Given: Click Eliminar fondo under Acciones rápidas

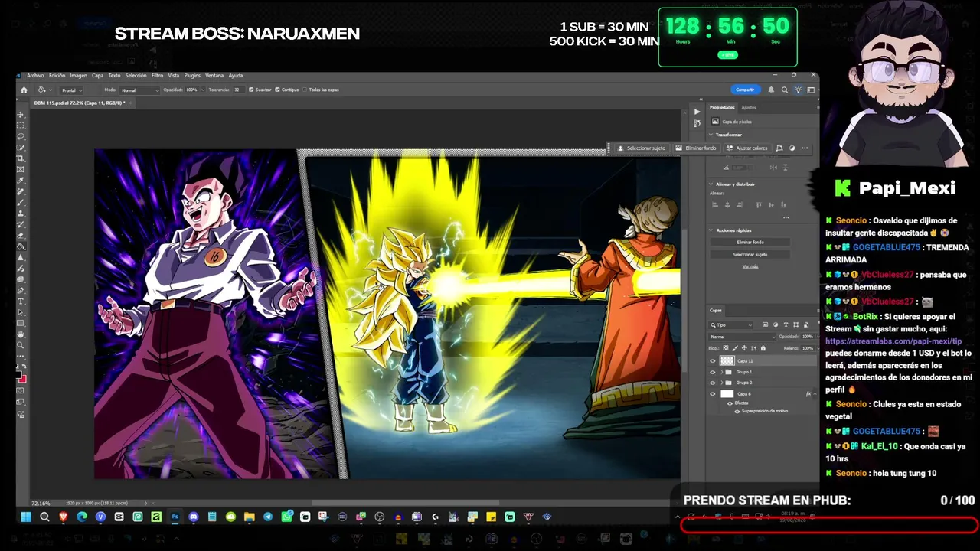Looking at the screenshot, I should click(x=750, y=243).
